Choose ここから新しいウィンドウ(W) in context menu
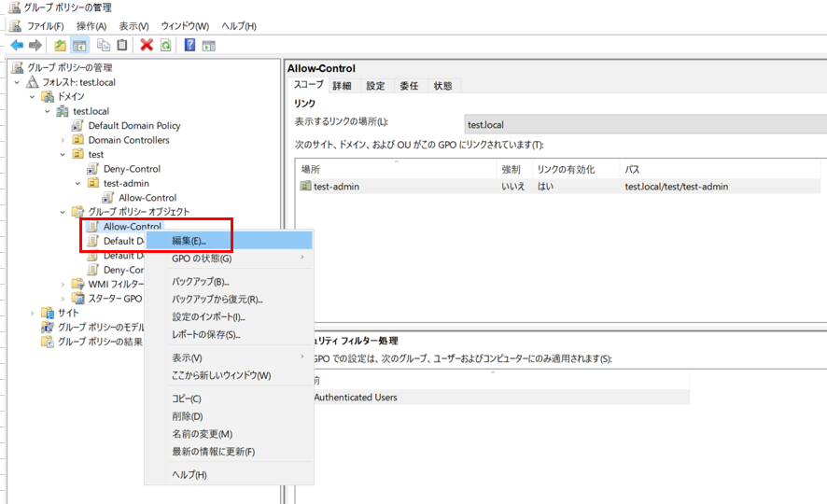The width and height of the screenshot is (827, 504). pos(229,375)
